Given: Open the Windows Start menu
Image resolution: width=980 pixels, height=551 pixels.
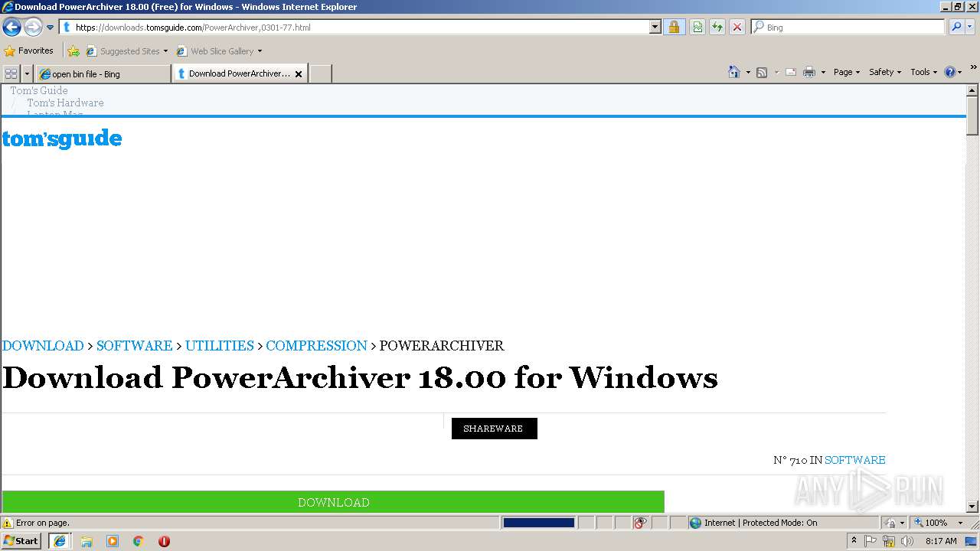Looking at the screenshot, I should click(21, 541).
